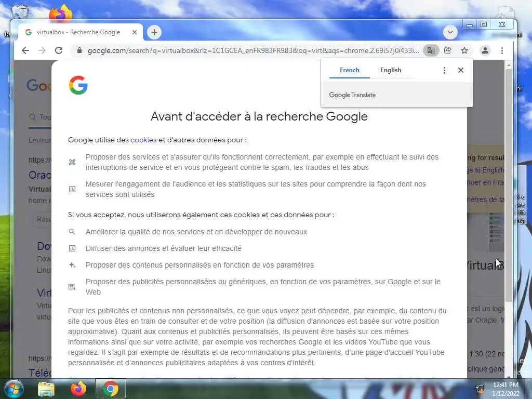Click text 'Diffuser des annonces et évaluer leur efficacité'
The height and width of the screenshot is (399, 532).
(164, 248)
